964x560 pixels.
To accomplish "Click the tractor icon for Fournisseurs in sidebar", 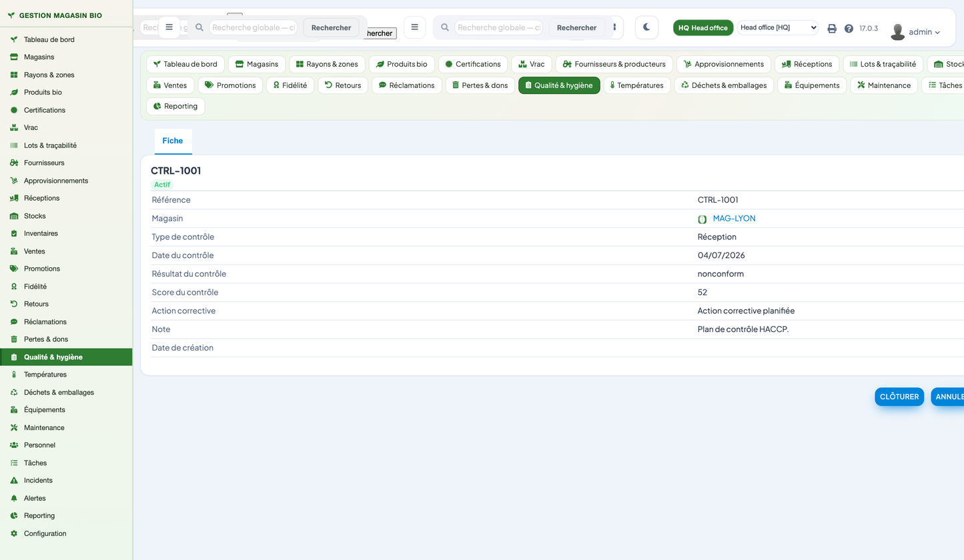I will [13, 163].
